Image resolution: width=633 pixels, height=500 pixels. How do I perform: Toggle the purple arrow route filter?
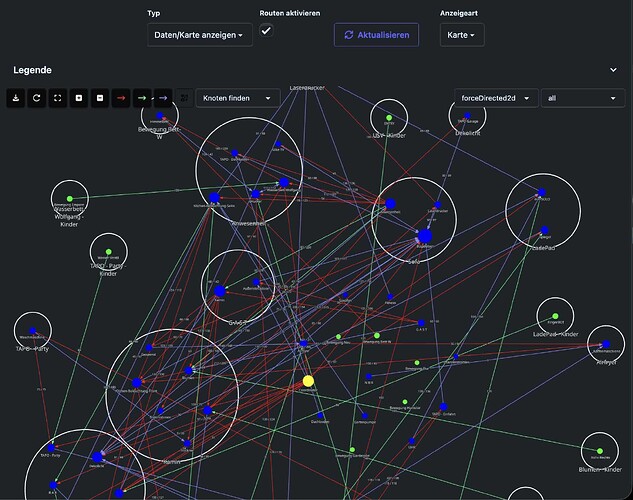point(163,98)
